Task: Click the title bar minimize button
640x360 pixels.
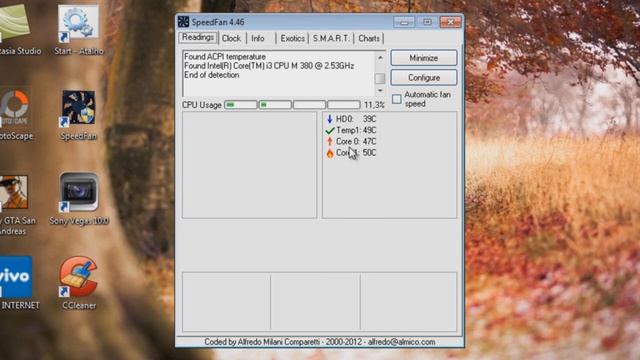Action: (404, 22)
